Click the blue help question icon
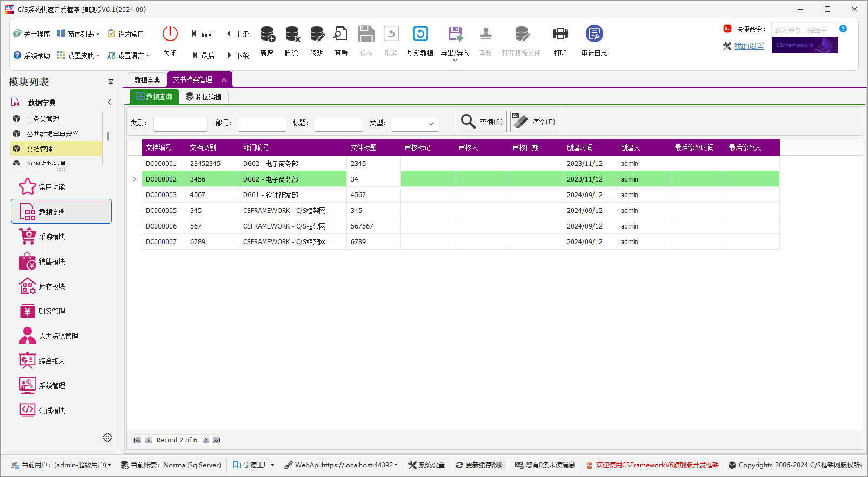868x477 pixels. click(843, 29)
